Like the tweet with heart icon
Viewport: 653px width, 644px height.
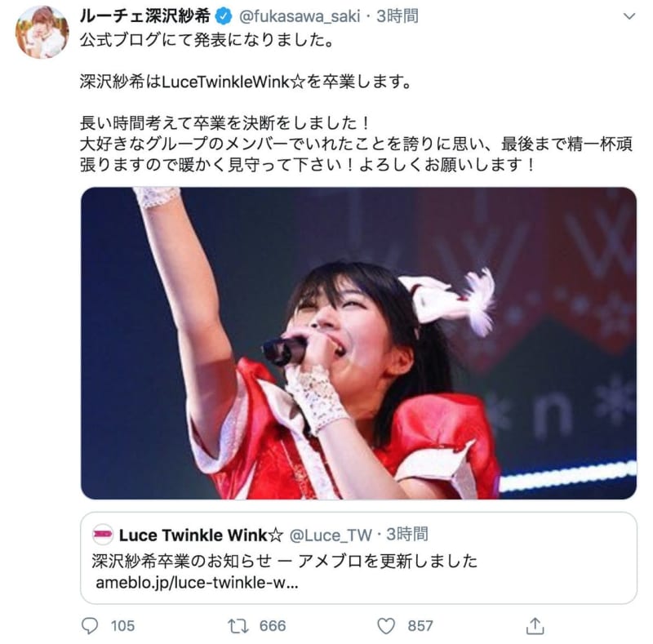(x=386, y=626)
